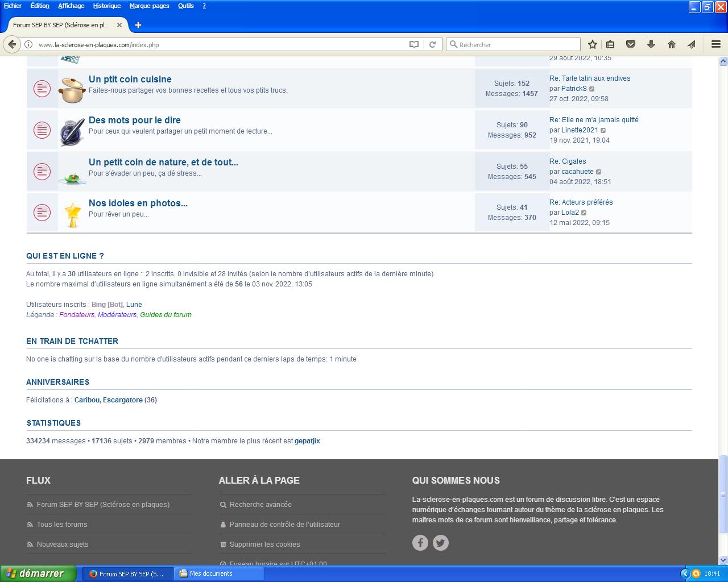Open the Twitter icon in footer
Viewport: 728px width, 582px height.
pos(441,543)
